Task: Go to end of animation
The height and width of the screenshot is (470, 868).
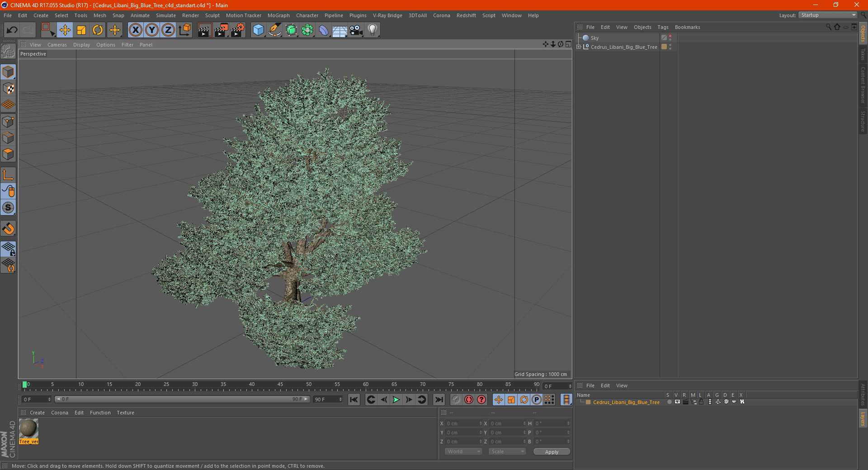Action: tap(439, 399)
